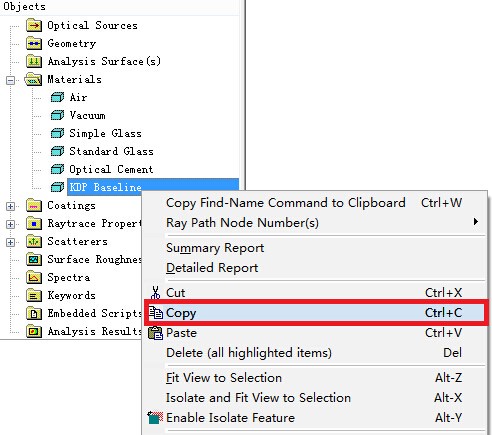Click the Keywords folder icon
Image resolution: width=492 pixels, height=435 pixels.
coord(34,295)
